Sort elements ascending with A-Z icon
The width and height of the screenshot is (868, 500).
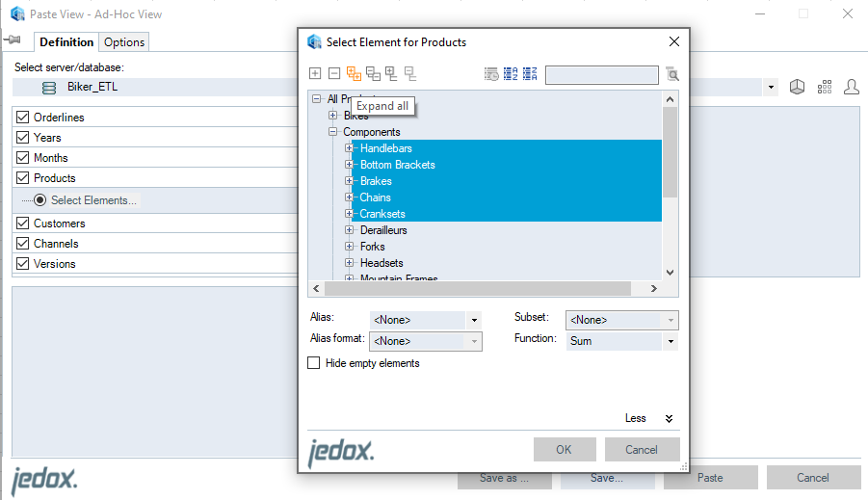point(511,74)
